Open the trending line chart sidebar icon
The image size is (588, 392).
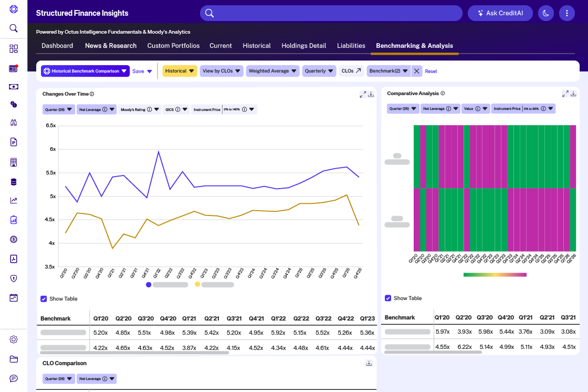pyautogui.click(x=14, y=200)
